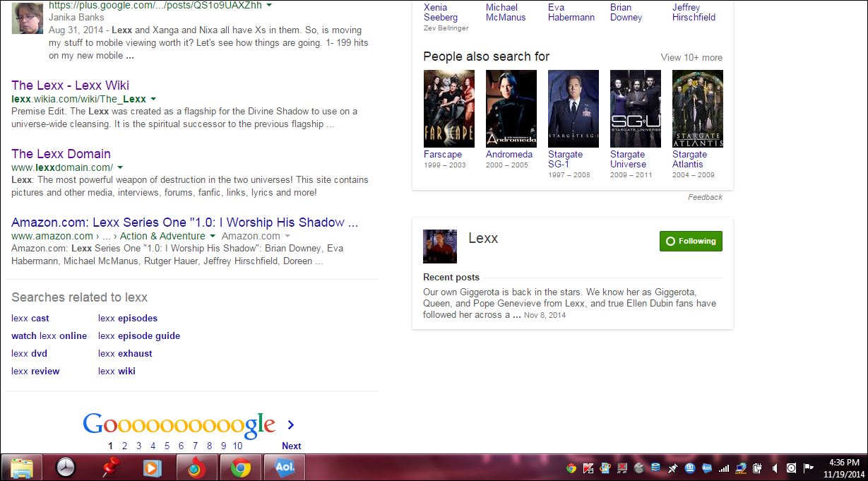868x481 pixels.
Task: Open The Lexx - Lexx Wiki result
Action: coord(71,85)
